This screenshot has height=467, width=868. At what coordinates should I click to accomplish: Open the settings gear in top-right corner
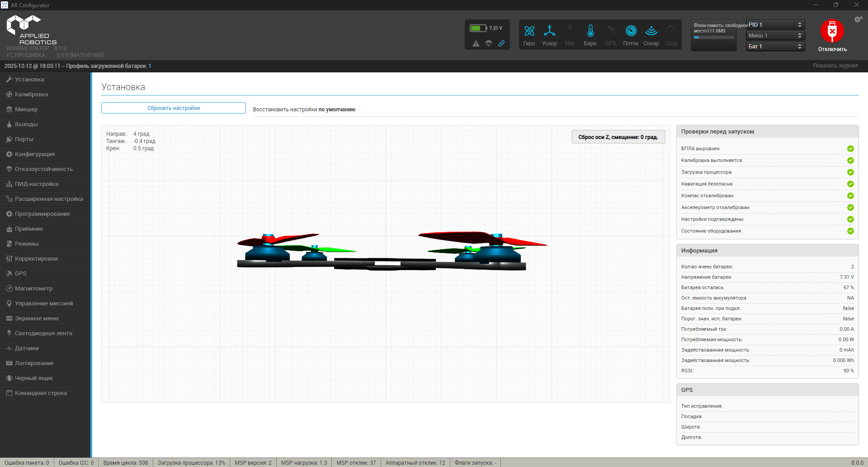(858, 19)
